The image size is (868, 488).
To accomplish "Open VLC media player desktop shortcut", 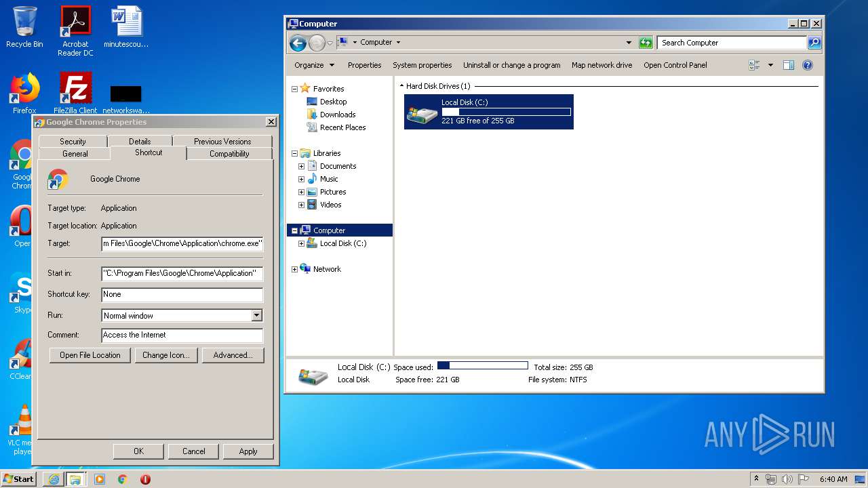I will (22, 430).
